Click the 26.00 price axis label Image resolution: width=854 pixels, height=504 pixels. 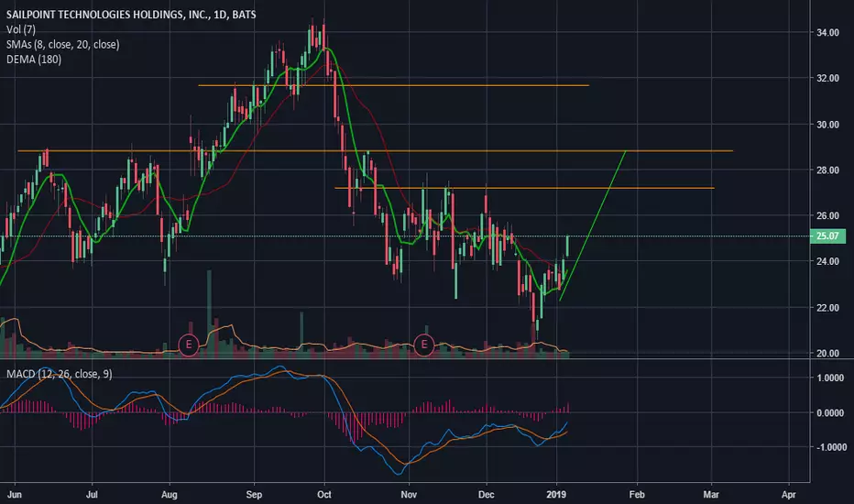pyautogui.click(x=827, y=215)
